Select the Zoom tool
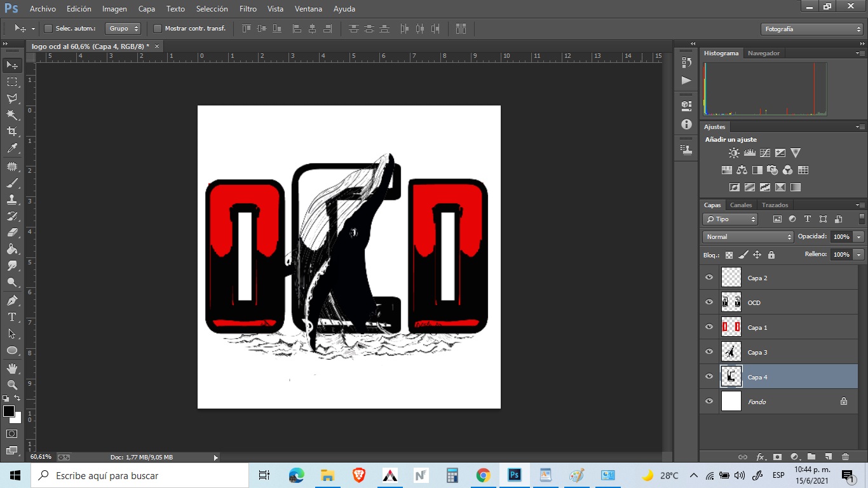 tap(12, 385)
